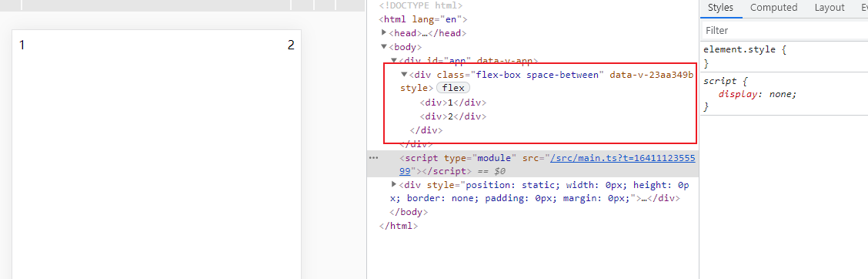Click the text 1 in page preview

[22, 45]
